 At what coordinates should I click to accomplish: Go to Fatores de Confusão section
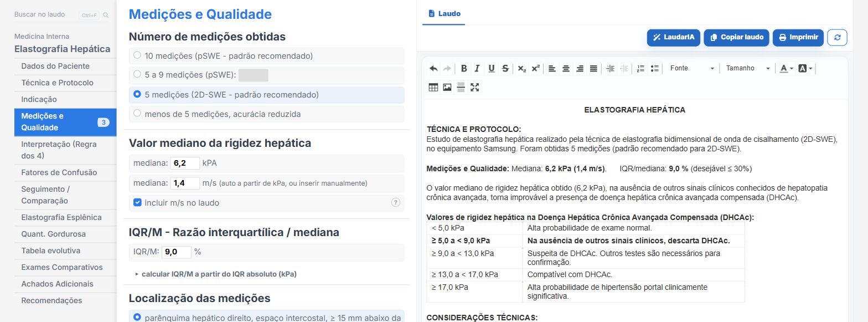click(65, 172)
